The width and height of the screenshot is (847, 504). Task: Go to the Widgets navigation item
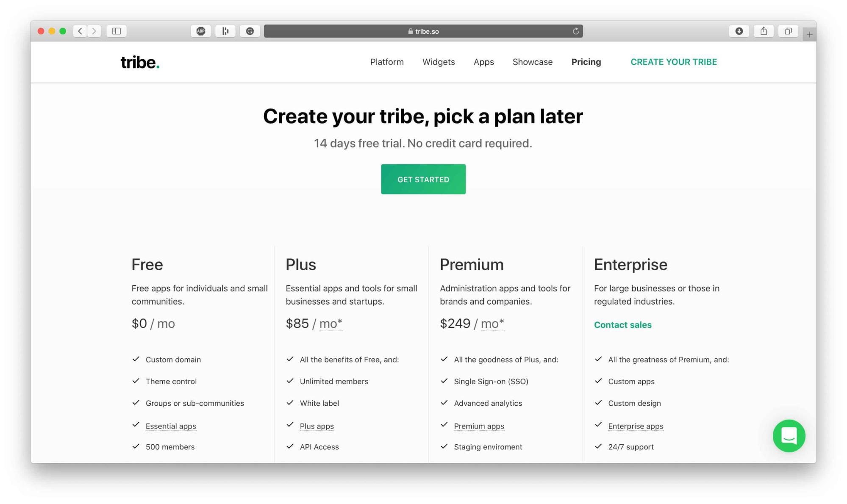tap(439, 62)
